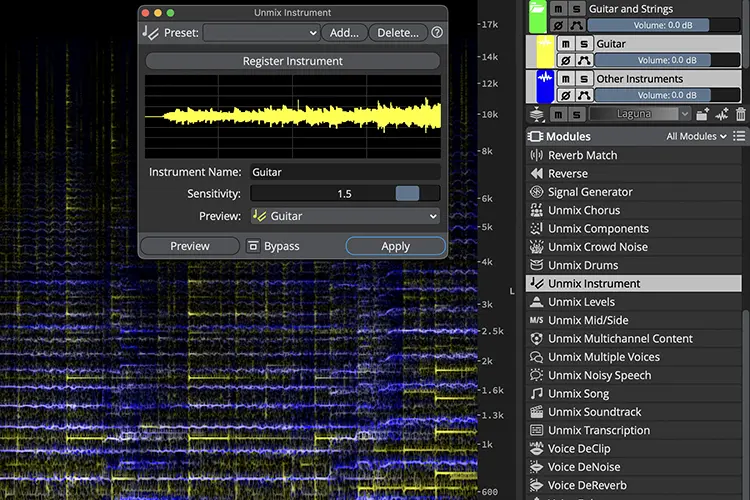Click the Apply button
This screenshot has width=750, height=500.
[x=396, y=246]
